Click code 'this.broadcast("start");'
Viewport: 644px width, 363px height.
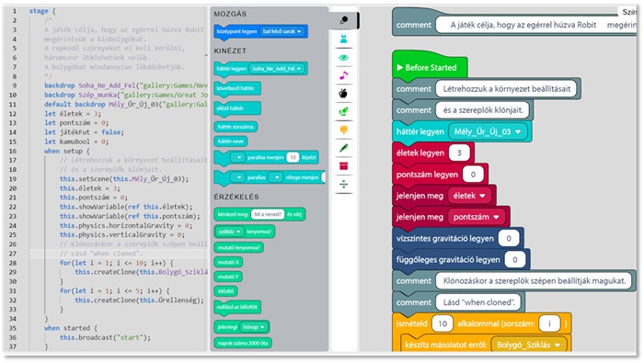105,337
